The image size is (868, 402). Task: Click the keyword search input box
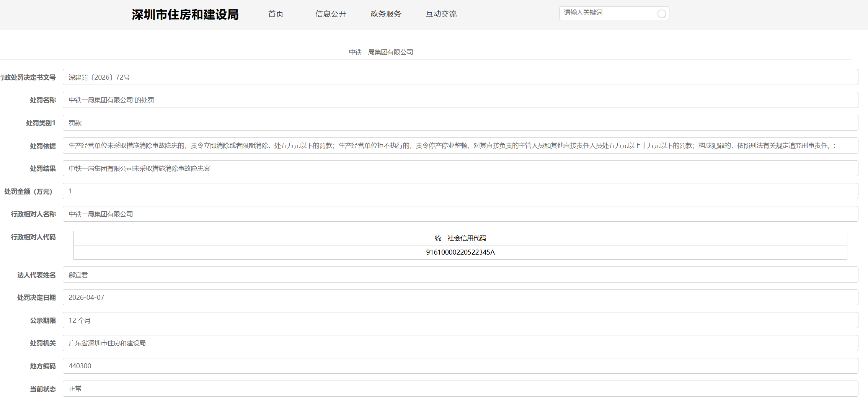(608, 13)
